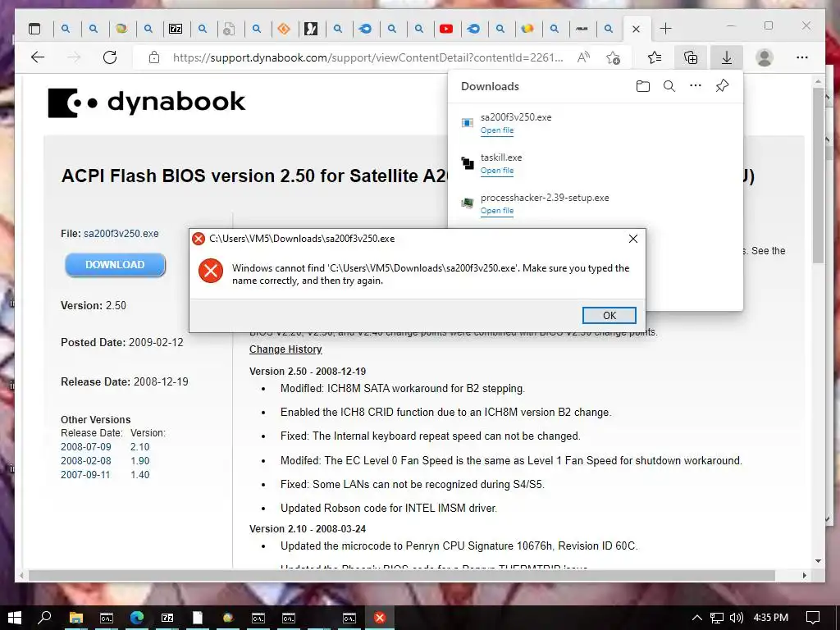Open the notification center
Image resolution: width=840 pixels, height=630 pixels.
(x=813, y=618)
